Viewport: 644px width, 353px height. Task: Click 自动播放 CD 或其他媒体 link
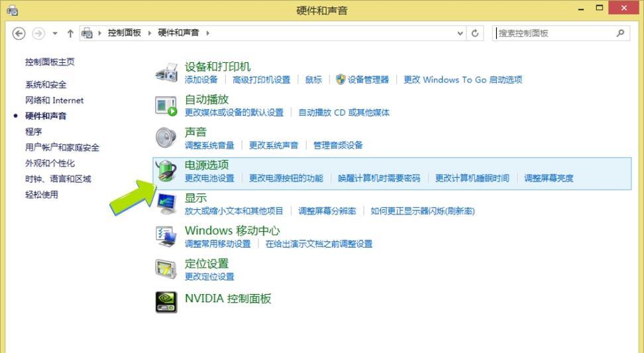(x=344, y=113)
